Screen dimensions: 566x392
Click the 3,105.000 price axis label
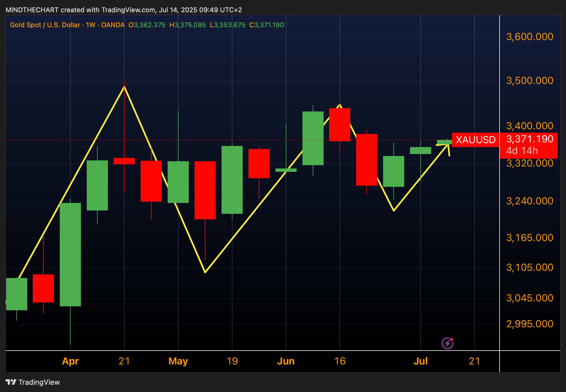pos(530,267)
